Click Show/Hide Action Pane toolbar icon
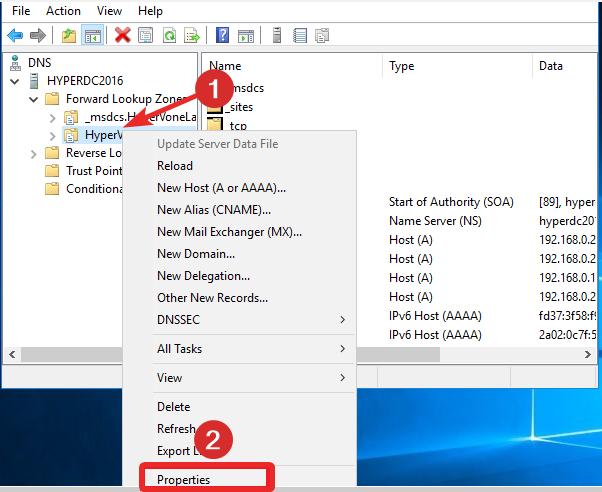The image size is (602, 492). 246,36
